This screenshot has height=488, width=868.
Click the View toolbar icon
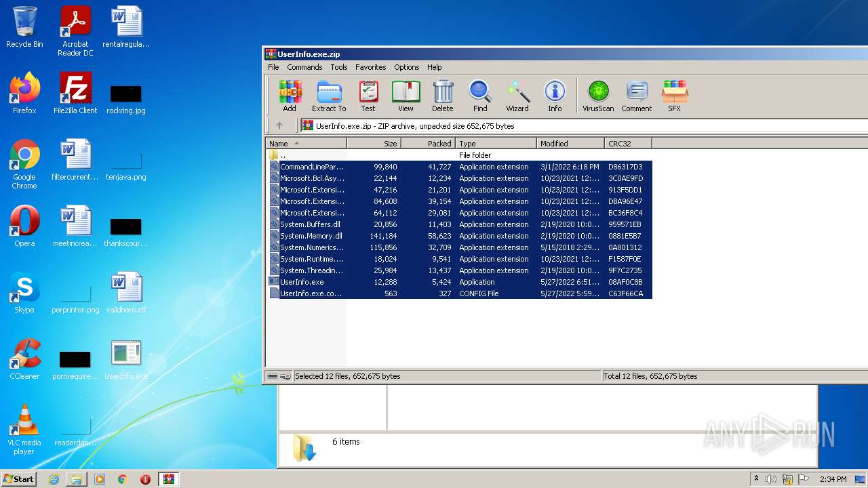pyautogui.click(x=406, y=96)
